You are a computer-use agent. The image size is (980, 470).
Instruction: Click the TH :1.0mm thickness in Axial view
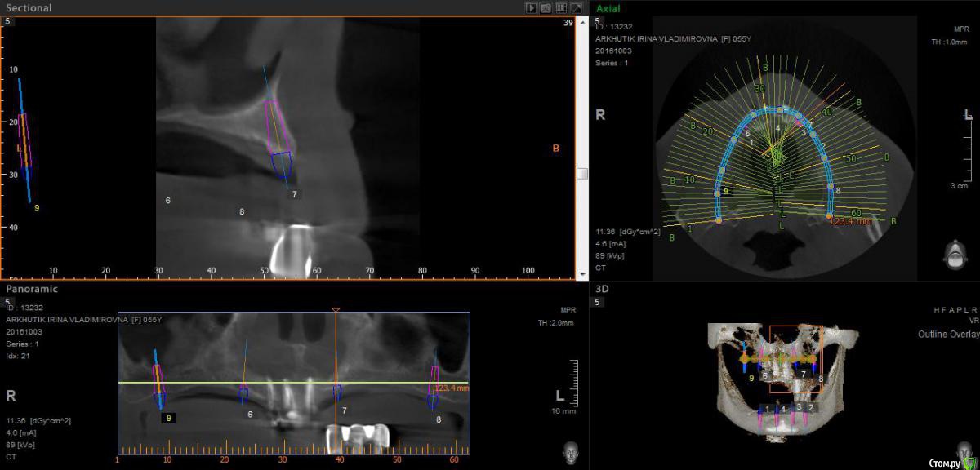pyautogui.click(x=948, y=42)
